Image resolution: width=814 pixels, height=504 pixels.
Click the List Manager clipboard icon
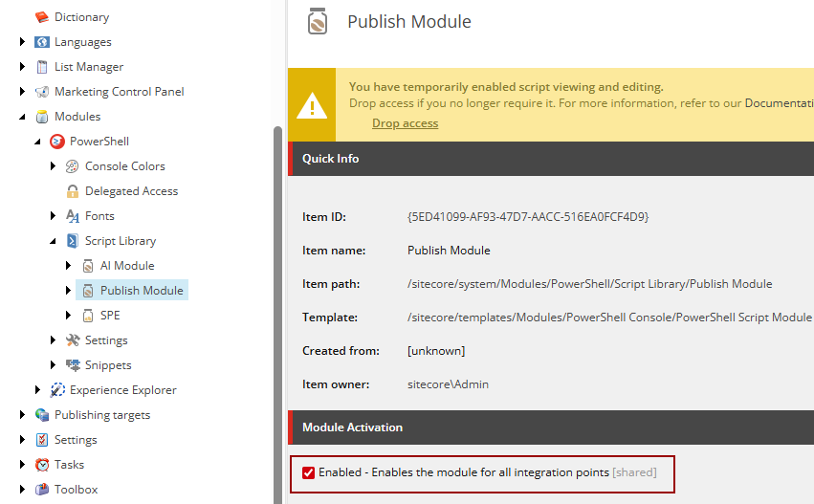[x=42, y=67]
